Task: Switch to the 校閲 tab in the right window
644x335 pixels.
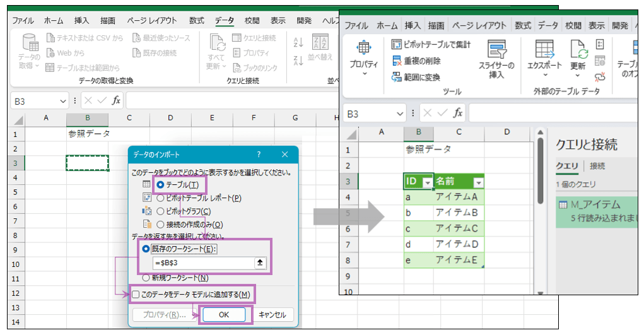Action: point(573,25)
